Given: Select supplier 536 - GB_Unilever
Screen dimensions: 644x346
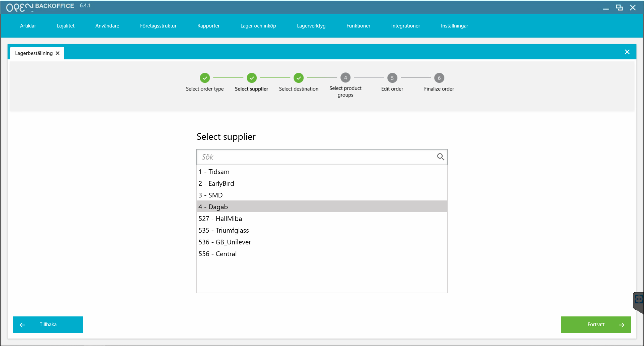Looking at the screenshot, I should click(x=322, y=242).
